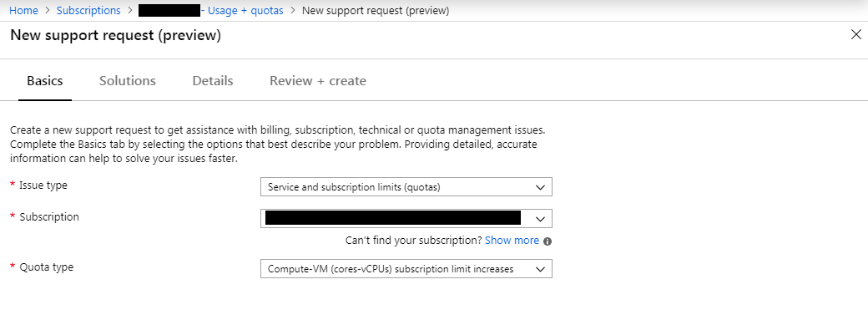Click the 'New support request (preview)' page heading

click(x=116, y=35)
